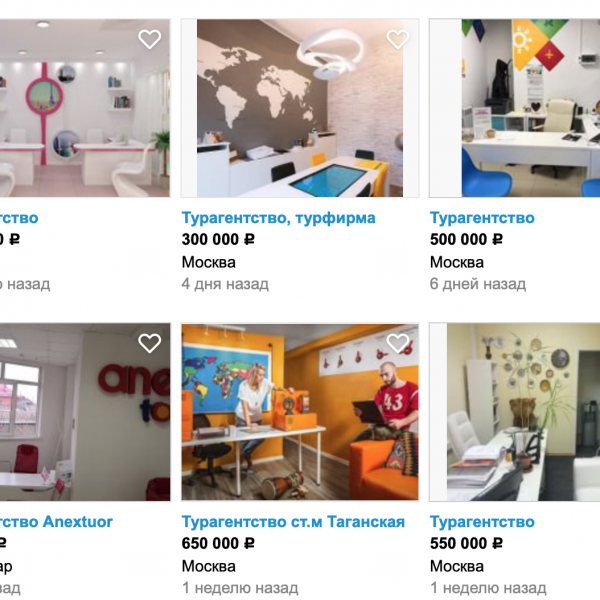Open Турагентство ст.м Таганская listing link

[x=293, y=522]
